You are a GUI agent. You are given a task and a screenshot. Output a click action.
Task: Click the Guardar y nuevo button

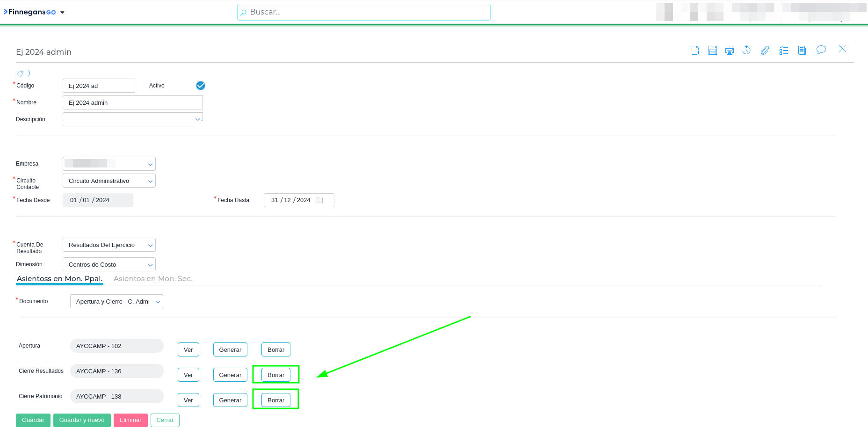click(82, 420)
